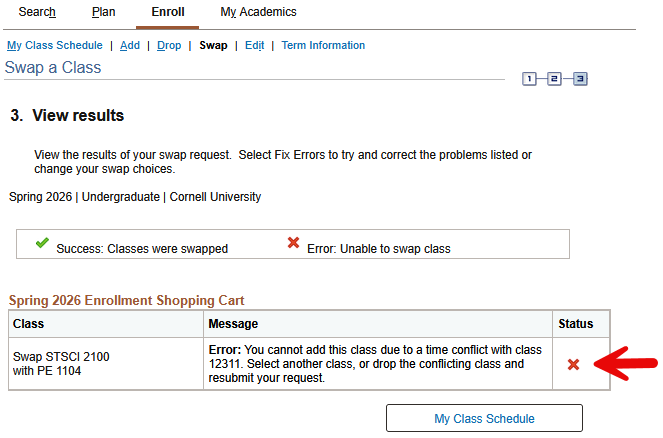Select the Enroll tab

[168, 12]
